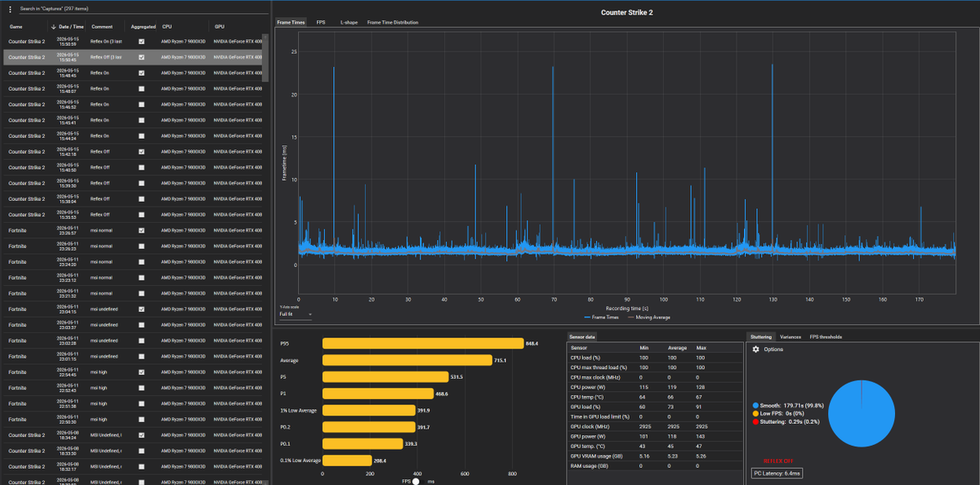
Task: Click the GPU VRAM usage (GB) sensor row
Action: pos(654,456)
